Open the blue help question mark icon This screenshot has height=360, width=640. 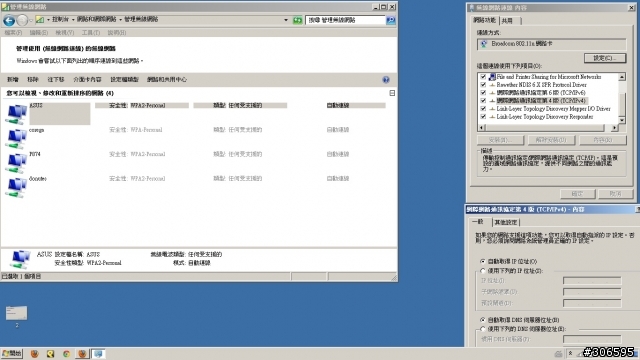coord(386,80)
